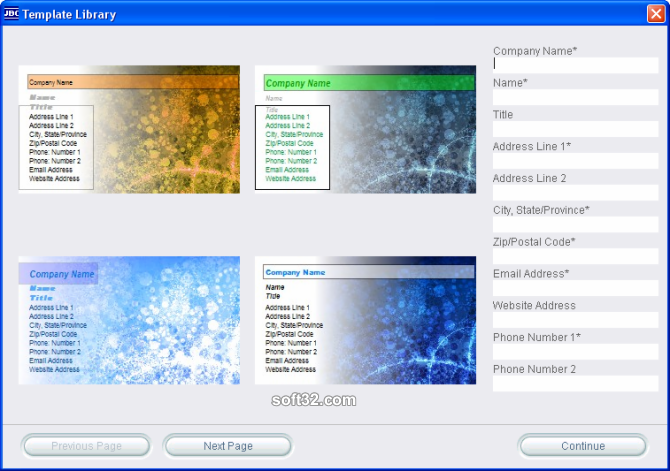
Task: Go to the Next Page of templates
Action: pos(228,446)
